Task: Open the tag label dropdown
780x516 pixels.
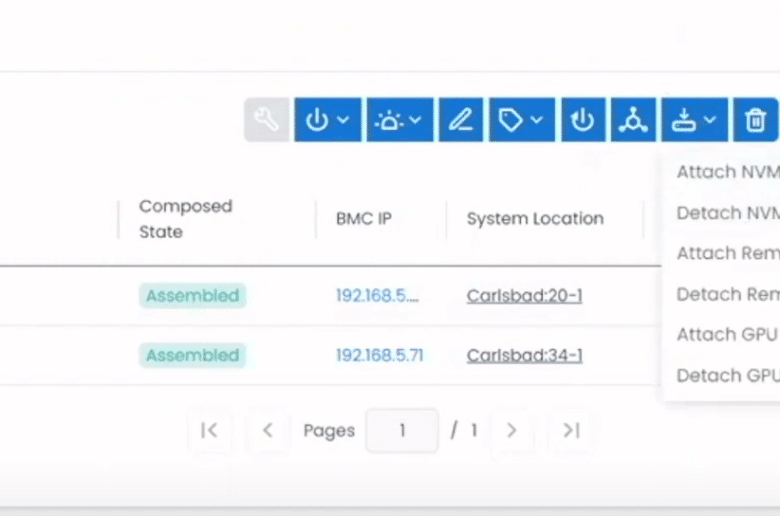Action: click(522, 120)
